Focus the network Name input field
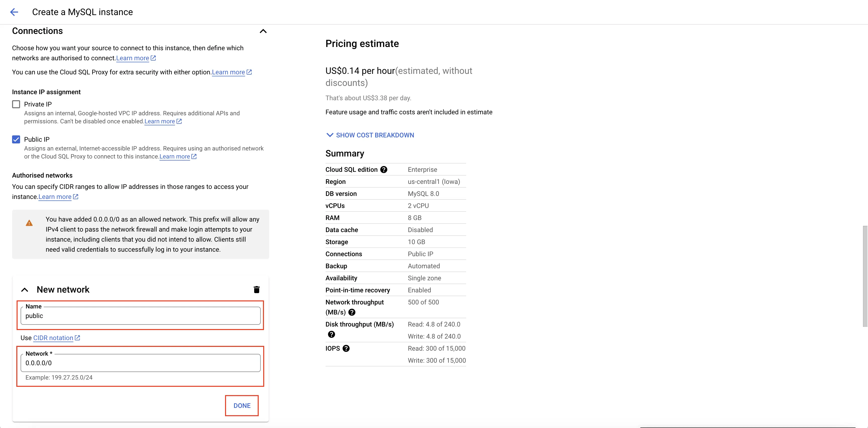 point(140,316)
